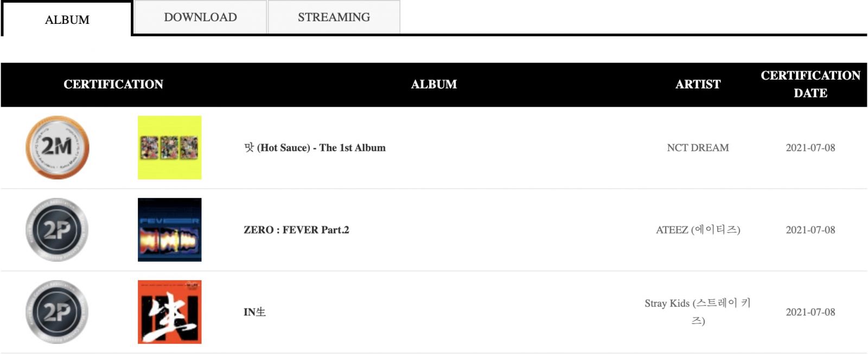Screen dimensions: 868x354
Task: Click the NCT DREAM artist name
Action: pos(698,147)
